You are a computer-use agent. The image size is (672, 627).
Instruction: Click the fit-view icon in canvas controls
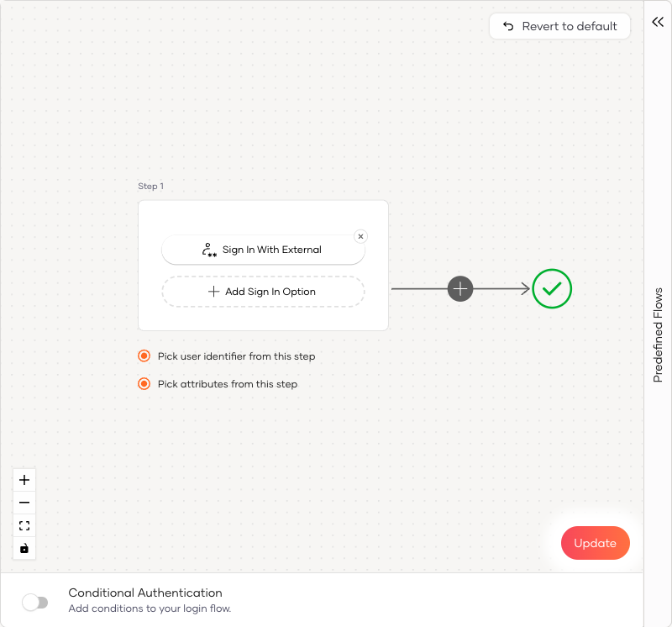(x=24, y=525)
